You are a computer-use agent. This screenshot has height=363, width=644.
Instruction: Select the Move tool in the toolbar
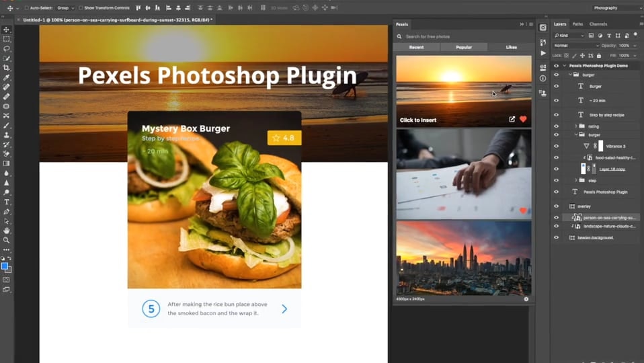click(7, 30)
